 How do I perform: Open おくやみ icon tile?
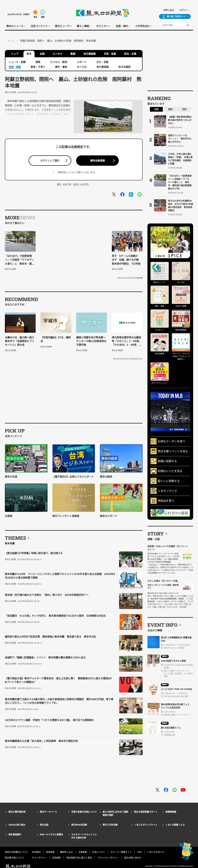click(x=181, y=271)
